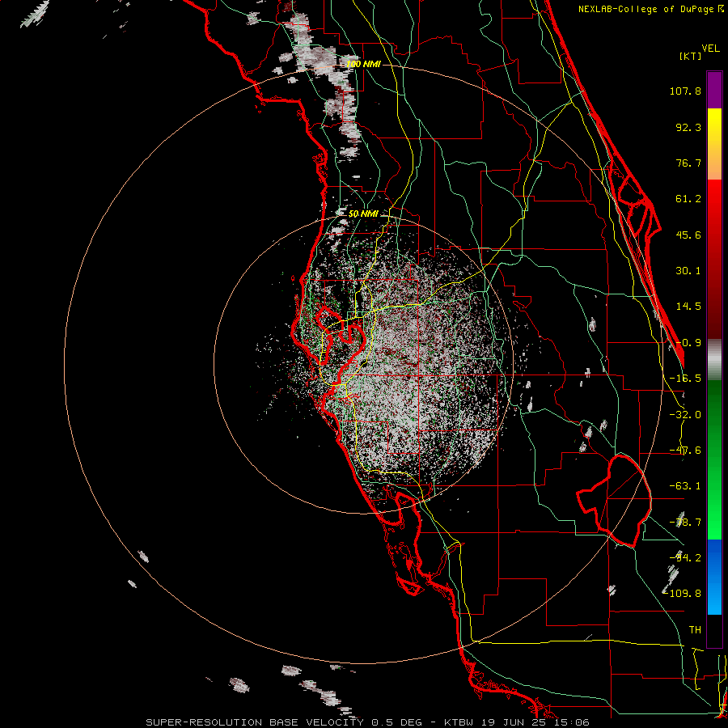This screenshot has width=728, height=728.
Task: Click the 45.6 legend value
Action: coord(688,235)
